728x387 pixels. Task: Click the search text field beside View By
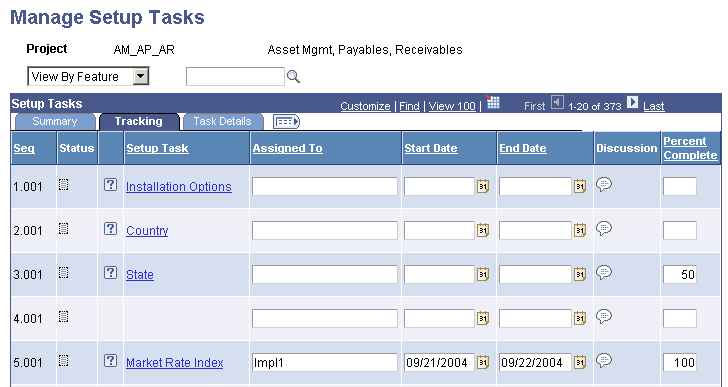(235, 77)
